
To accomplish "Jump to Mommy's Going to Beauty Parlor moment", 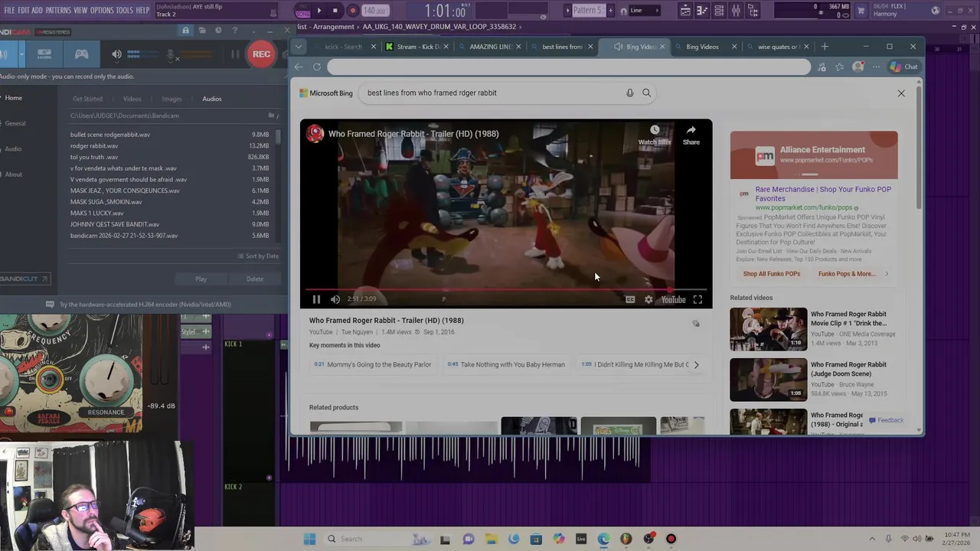I will [373, 365].
